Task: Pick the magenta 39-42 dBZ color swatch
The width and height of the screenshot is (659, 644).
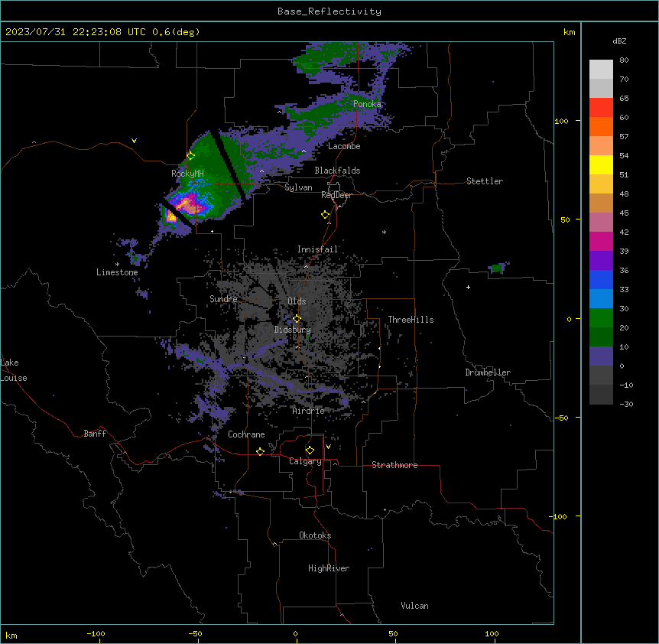Action: coord(601,241)
